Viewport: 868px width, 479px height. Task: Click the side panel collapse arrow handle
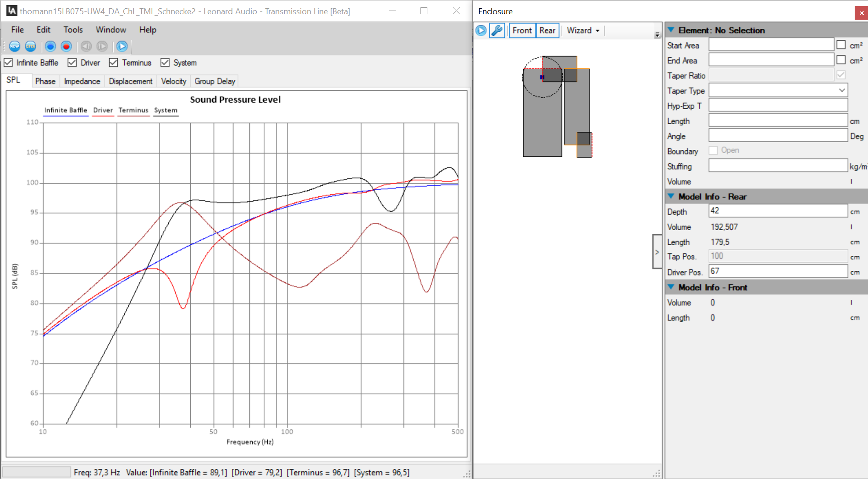click(x=657, y=252)
